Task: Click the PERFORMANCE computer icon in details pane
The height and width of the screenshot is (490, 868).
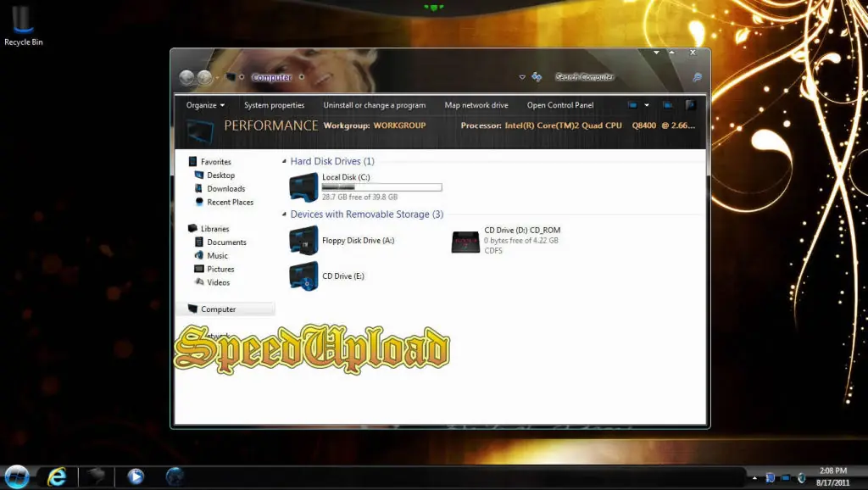Action: pyautogui.click(x=200, y=131)
